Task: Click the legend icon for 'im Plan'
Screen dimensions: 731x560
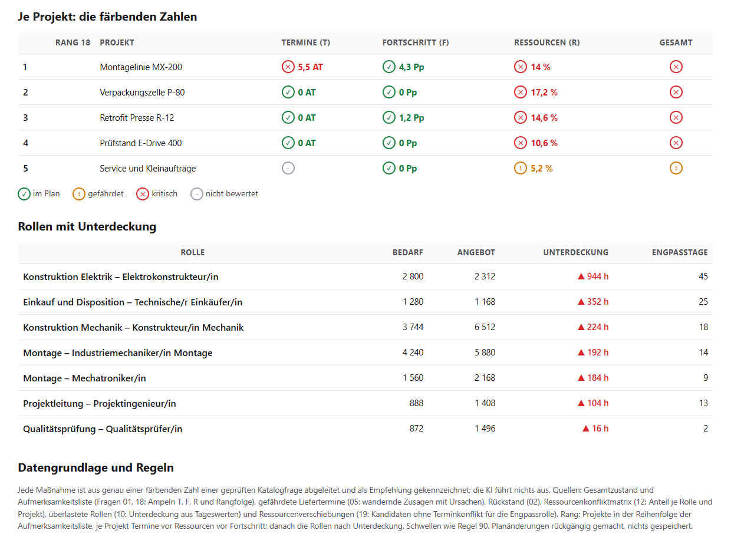Action: tap(24, 194)
